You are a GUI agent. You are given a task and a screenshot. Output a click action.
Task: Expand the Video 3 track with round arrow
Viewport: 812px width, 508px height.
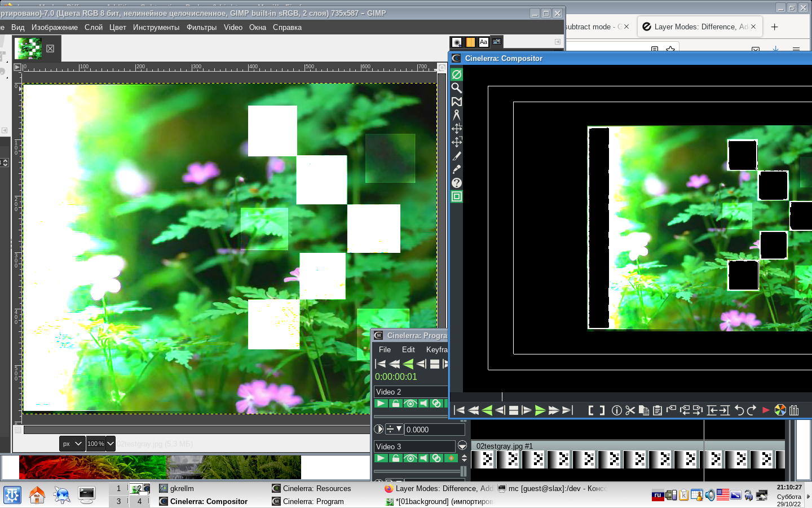coord(462,446)
